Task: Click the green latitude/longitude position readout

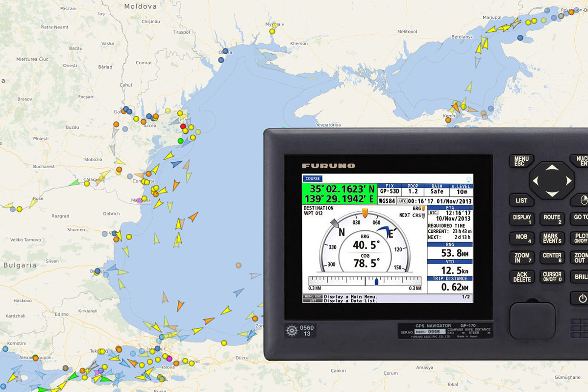Action: pyautogui.click(x=340, y=194)
